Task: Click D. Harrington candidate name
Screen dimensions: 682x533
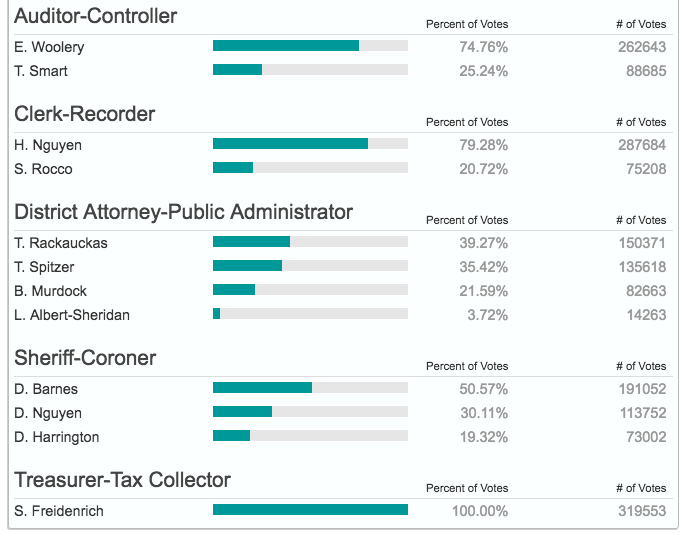Action: pos(57,437)
